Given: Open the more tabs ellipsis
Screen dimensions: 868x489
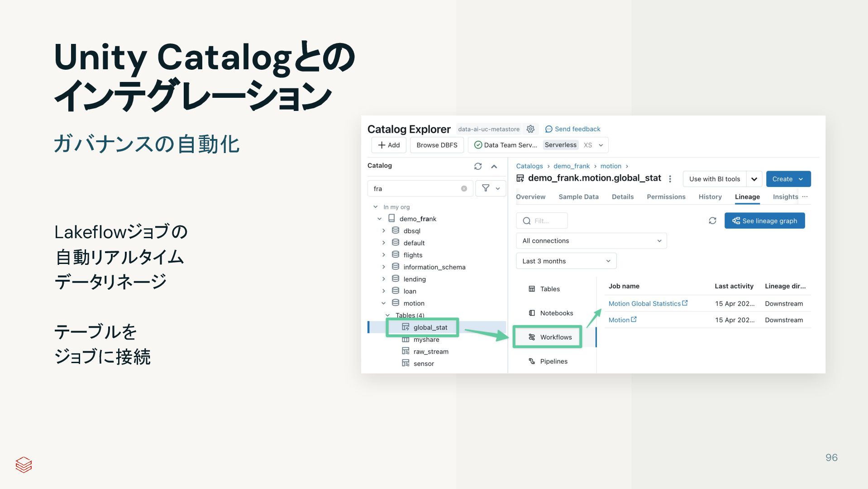Looking at the screenshot, I should point(805,197).
